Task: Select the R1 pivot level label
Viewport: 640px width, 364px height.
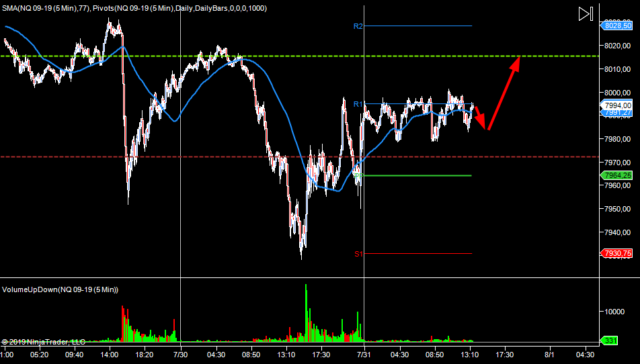Action: point(358,104)
